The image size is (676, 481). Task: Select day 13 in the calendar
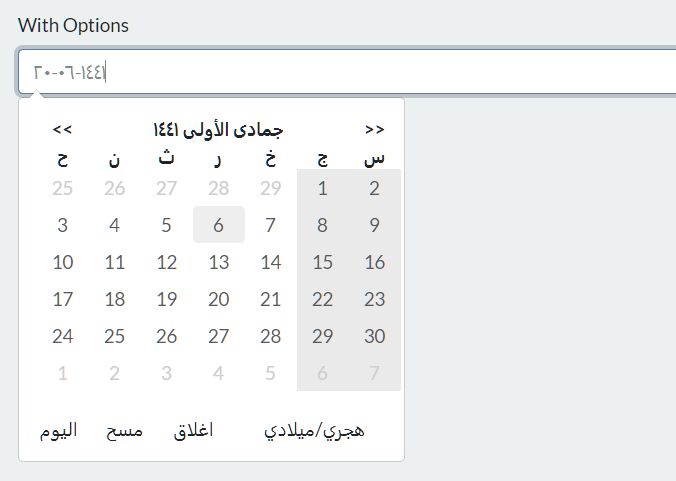219,262
